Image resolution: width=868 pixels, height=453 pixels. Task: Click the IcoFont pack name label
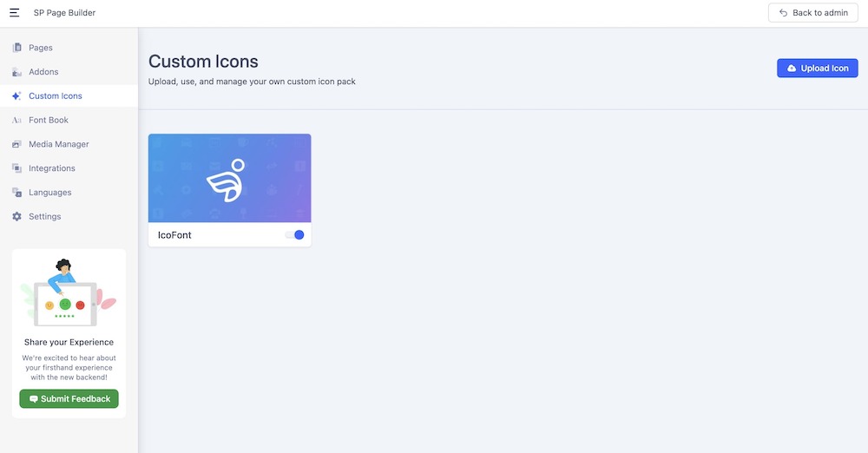tap(174, 235)
